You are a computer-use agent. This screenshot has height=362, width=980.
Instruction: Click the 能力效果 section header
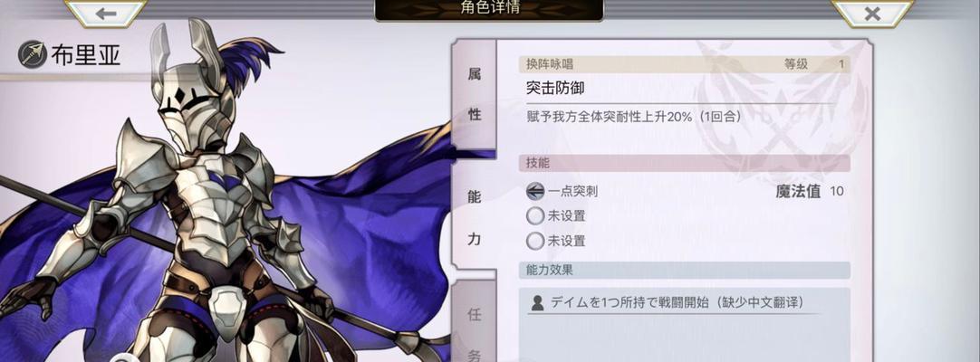685,271
